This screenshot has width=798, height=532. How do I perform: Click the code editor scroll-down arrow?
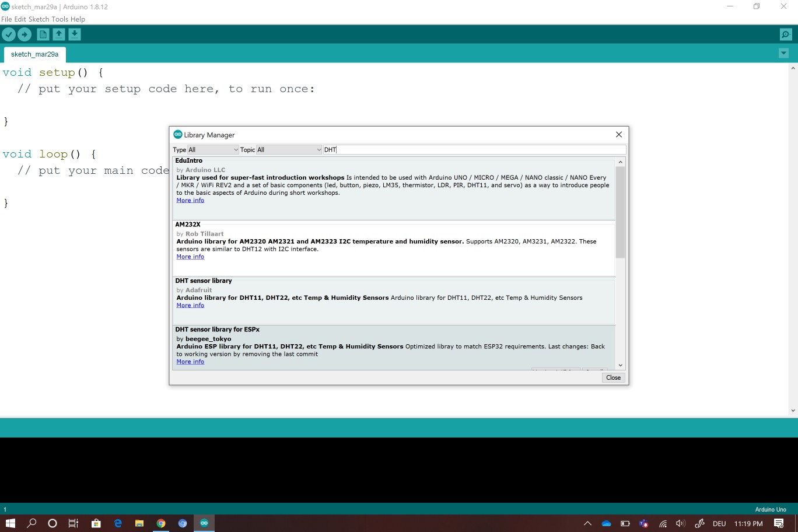click(793, 411)
